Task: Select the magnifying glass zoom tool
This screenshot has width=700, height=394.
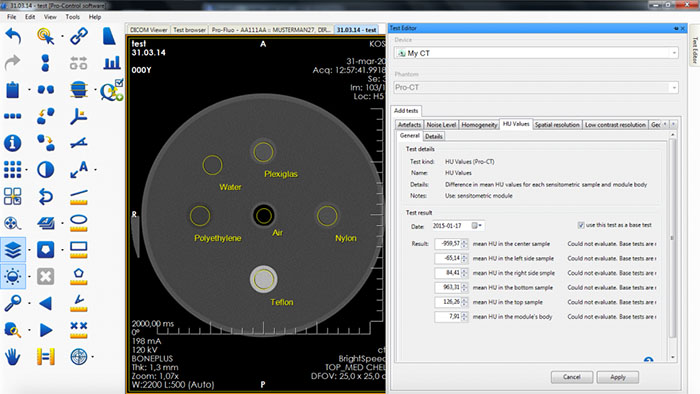Action: [13, 303]
